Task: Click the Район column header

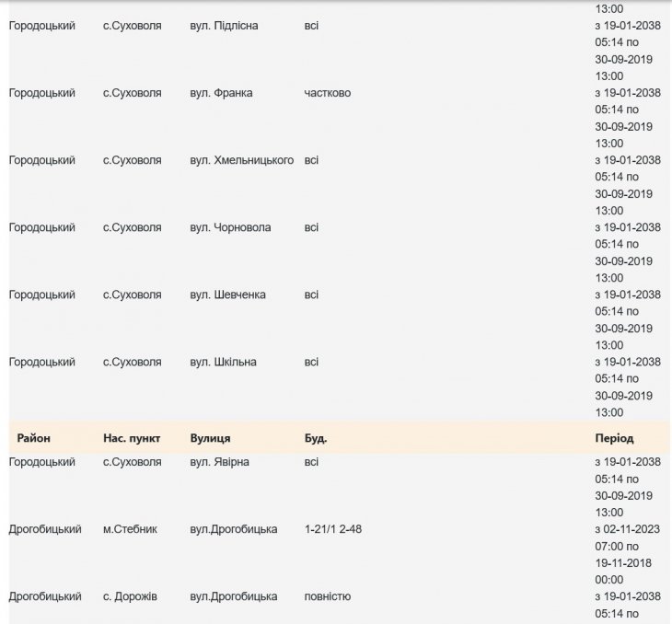Action: pyautogui.click(x=33, y=438)
